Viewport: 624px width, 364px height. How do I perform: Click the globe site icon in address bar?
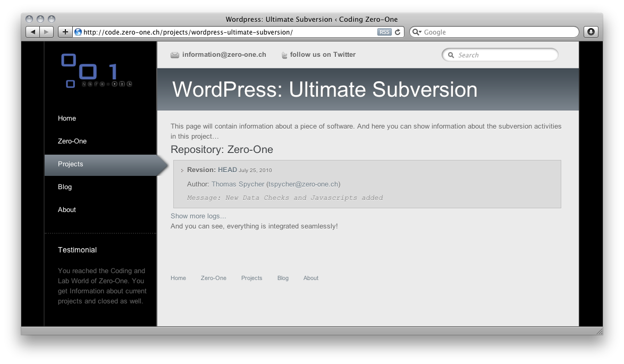(78, 32)
